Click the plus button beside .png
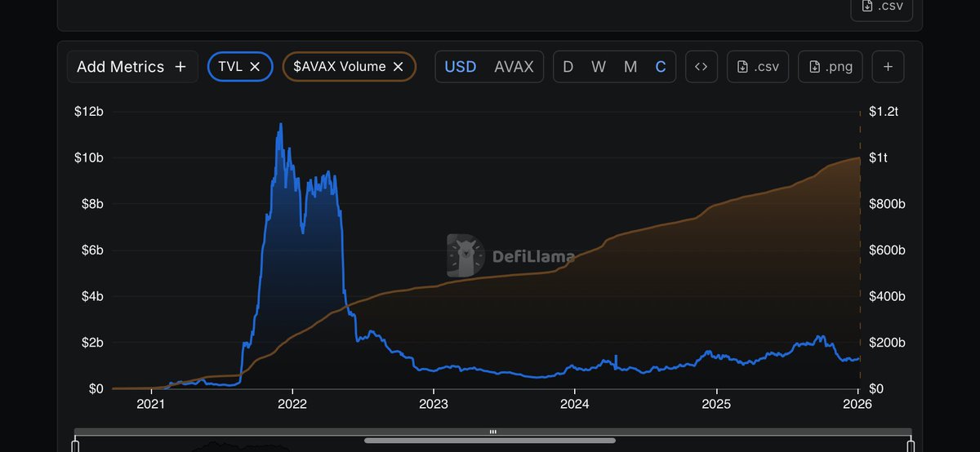 coord(888,67)
